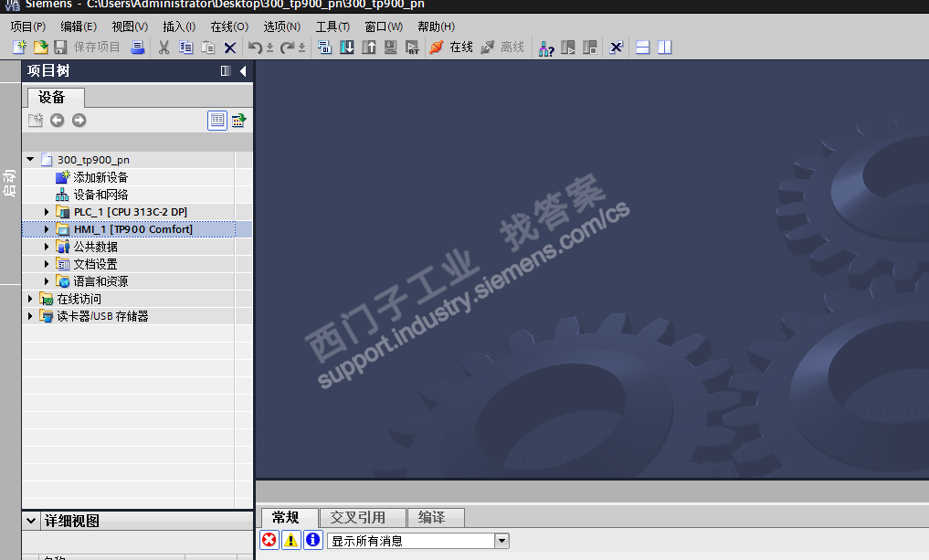Click the Upload from device icon

point(368,47)
